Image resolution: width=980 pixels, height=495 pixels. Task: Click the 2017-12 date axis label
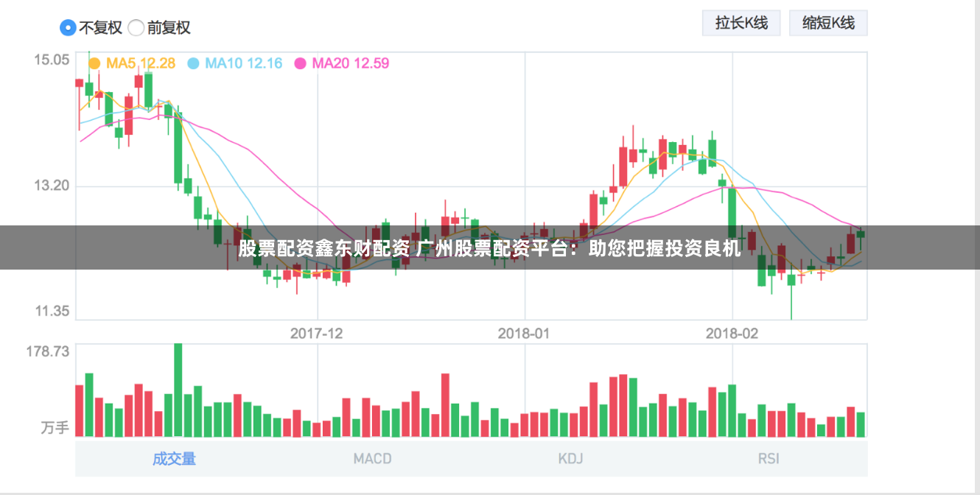coord(316,334)
